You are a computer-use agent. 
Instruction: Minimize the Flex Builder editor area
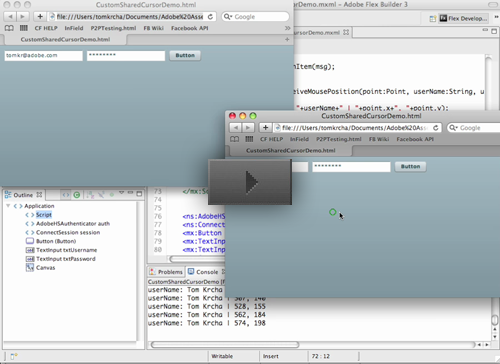(x=485, y=30)
